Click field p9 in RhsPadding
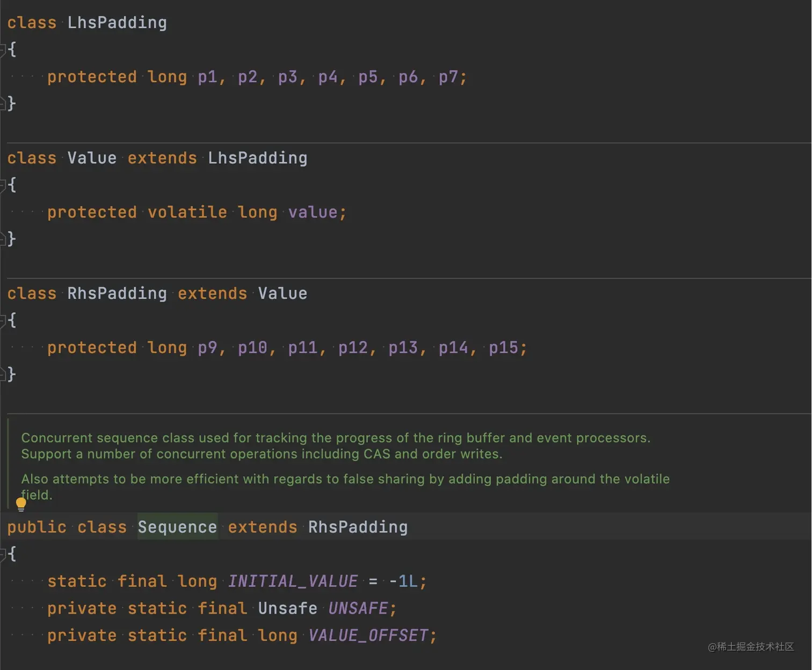The width and height of the screenshot is (812, 670). pyautogui.click(x=207, y=347)
